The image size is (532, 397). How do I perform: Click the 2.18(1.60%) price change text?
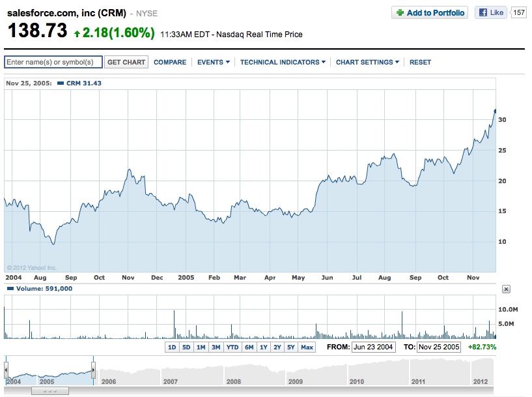119,33
